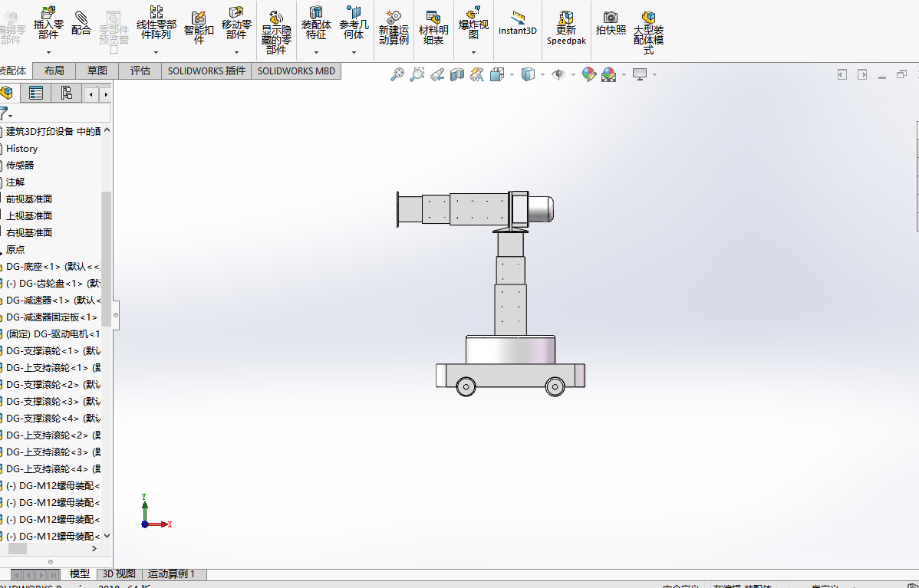Select DG-底座<1> component in tree

[x=53, y=267]
